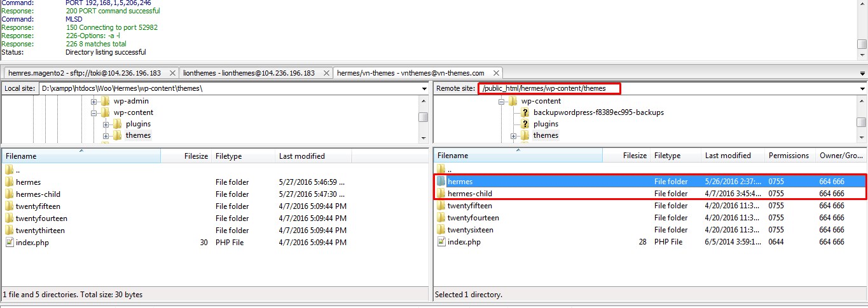This screenshot has height=308, width=868.
Task: Sort local list by Filesize header
Action: 186,156
